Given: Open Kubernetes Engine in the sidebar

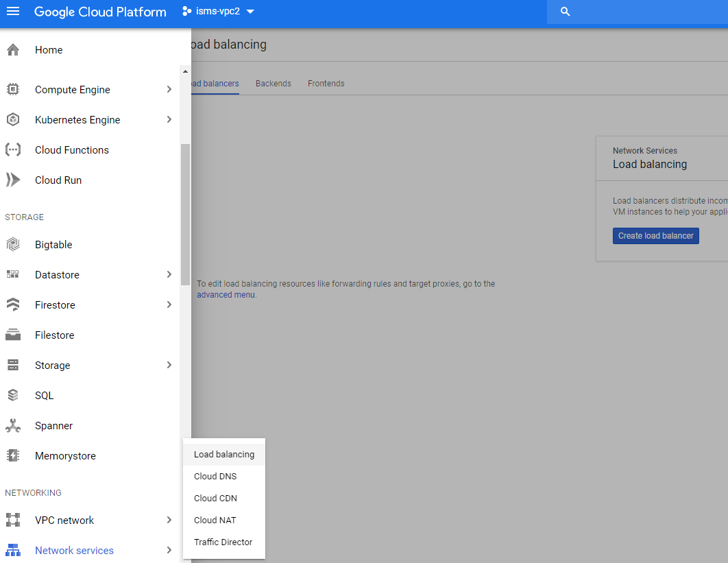Looking at the screenshot, I should pos(77,119).
